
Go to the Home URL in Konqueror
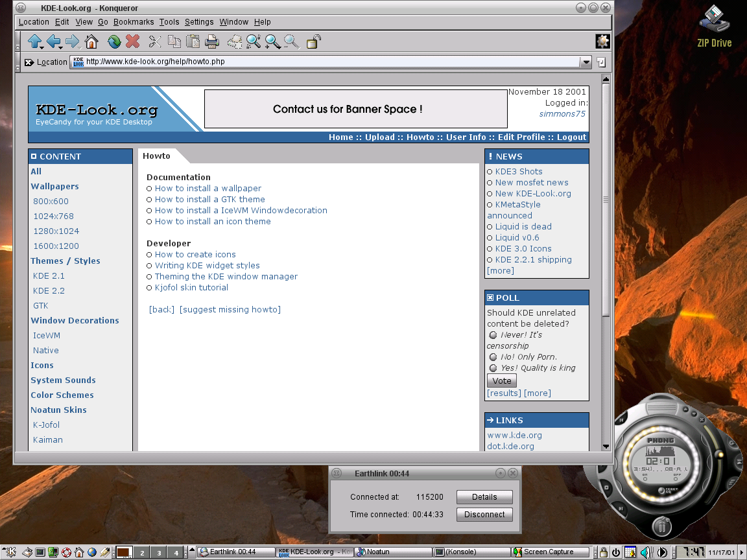point(91,42)
